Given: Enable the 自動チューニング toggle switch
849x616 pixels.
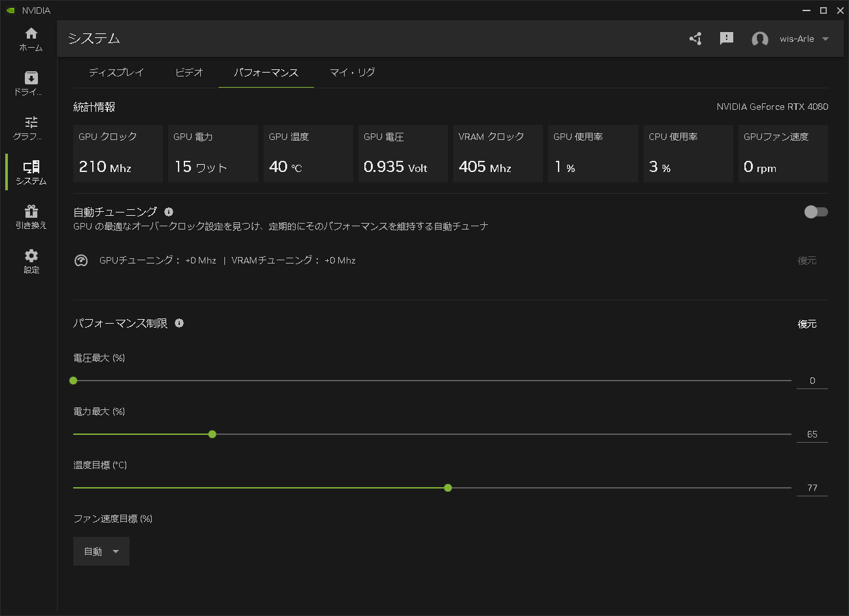Looking at the screenshot, I should [816, 211].
